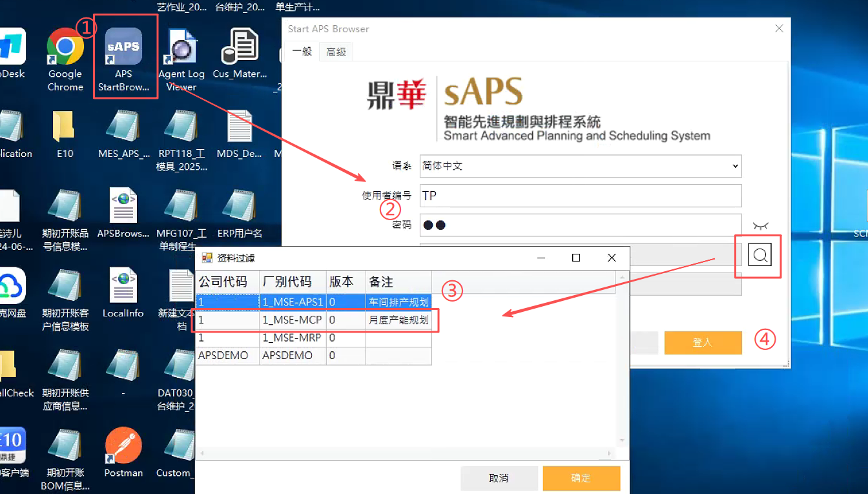
Task: Click the 月度产能规划 remark cell
Action: (398, 320)
